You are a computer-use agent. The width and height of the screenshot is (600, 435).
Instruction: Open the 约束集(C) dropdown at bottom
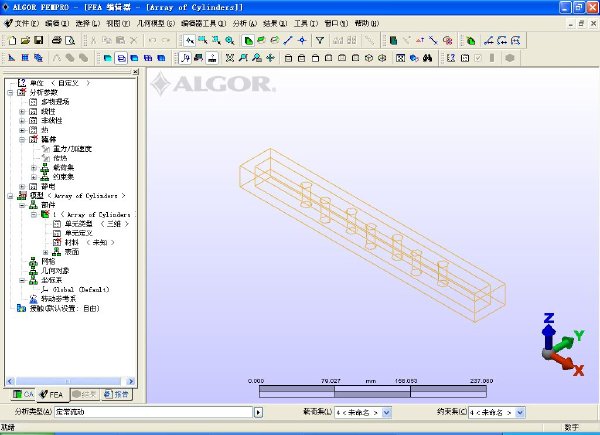(x=520, y=412)
